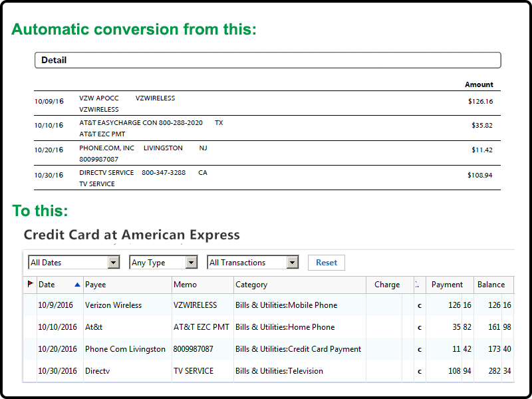This screenshot has height=399, width=532.
Task: Click the Charge column header
Action: (x=390, y=285)
